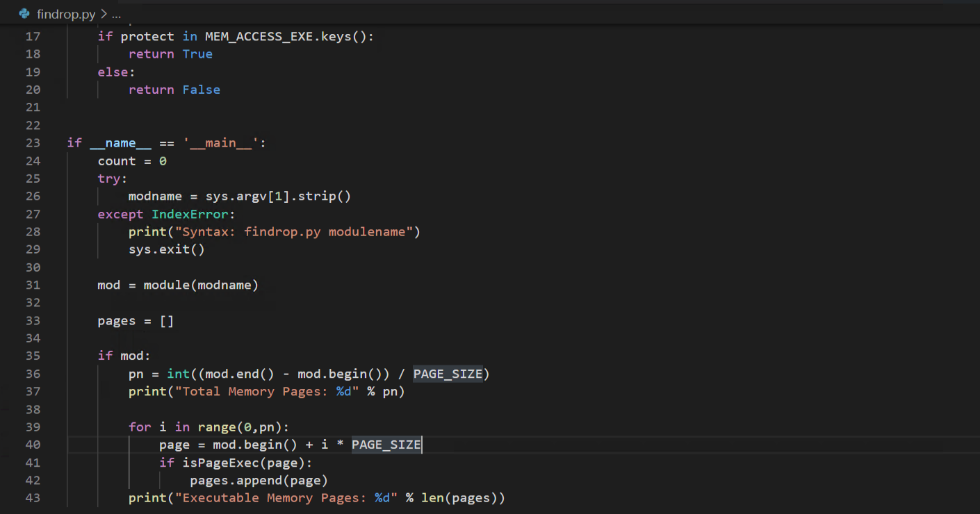Click the "Executable Memory Pages: %d" string
This screenshot has width=980, height=514.
(x=286, y=498)
